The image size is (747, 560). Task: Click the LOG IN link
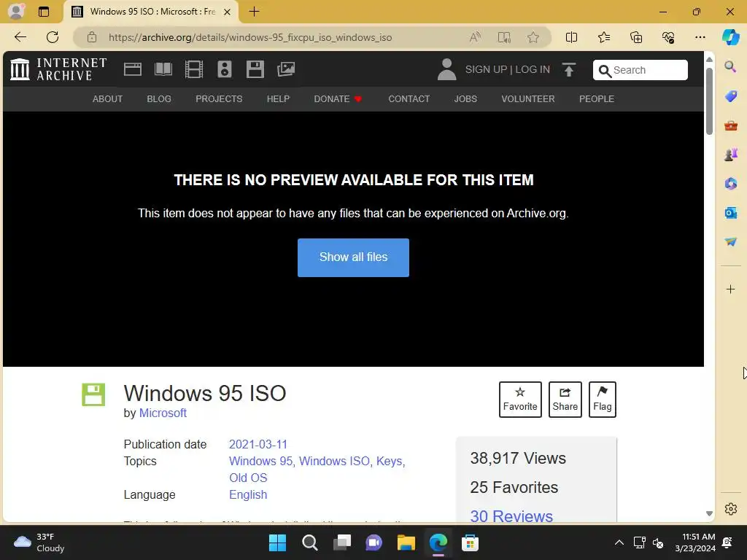(x=532, y=69)
